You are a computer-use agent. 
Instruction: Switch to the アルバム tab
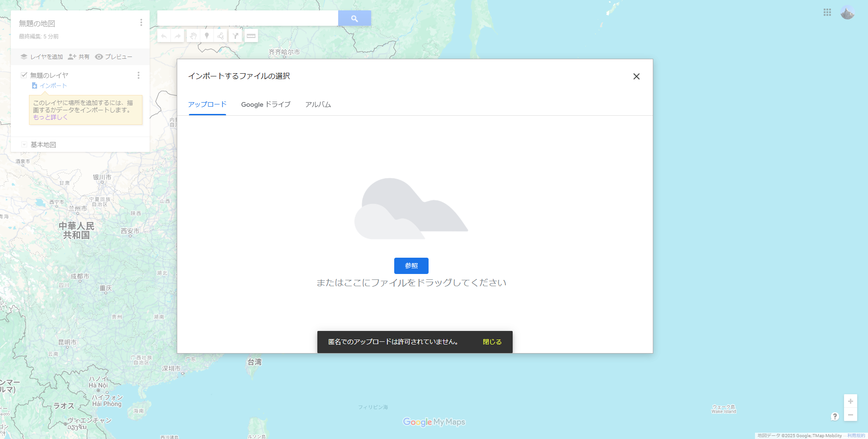(x=318, y=104)
